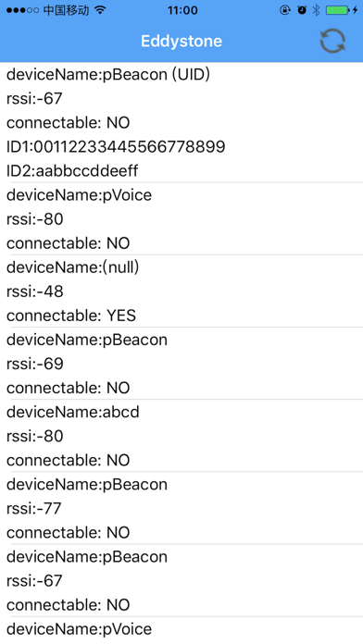Tap the 11:00 clock in the status bar
This screenshot has width=363, height=644.
coord(182,10)
